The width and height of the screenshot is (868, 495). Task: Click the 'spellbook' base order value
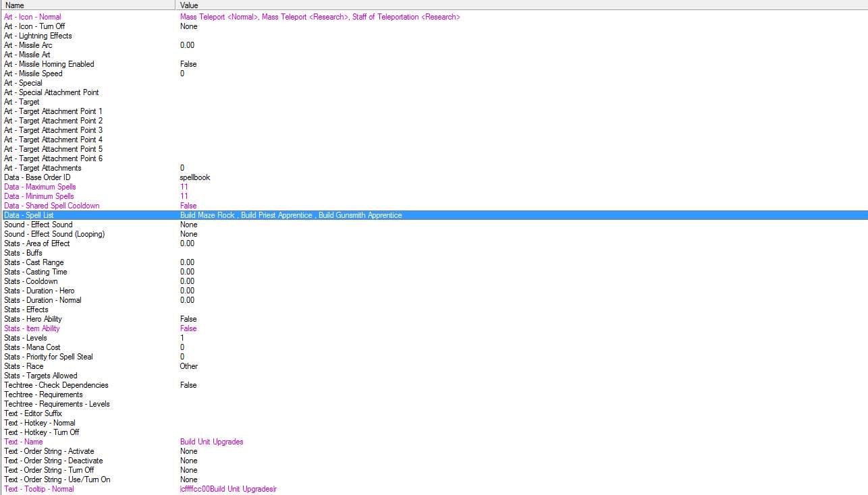[x=195, y=177]
